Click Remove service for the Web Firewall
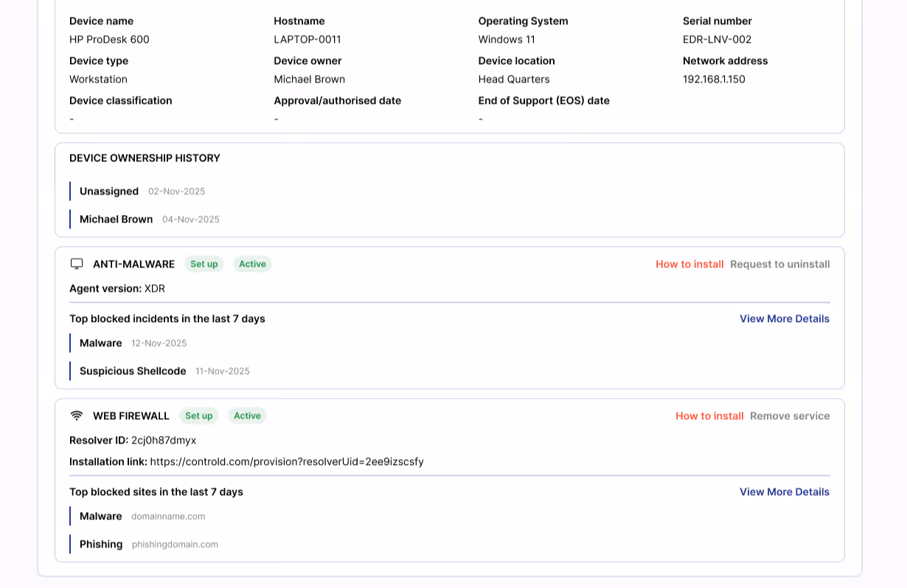This screenshot has height=588, width=907. coord(790,415)
